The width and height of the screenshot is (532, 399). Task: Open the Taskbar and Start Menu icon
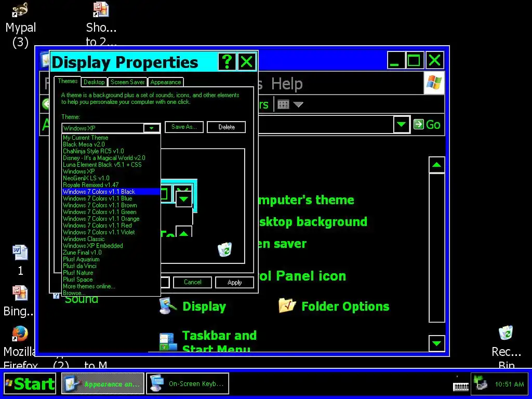(x=208, y=342)
